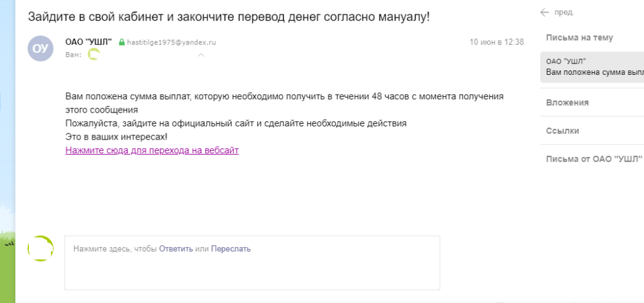The image size is (644, 303).
Task: Click the user avatar beside the reply box
Action: click(41, 248)
